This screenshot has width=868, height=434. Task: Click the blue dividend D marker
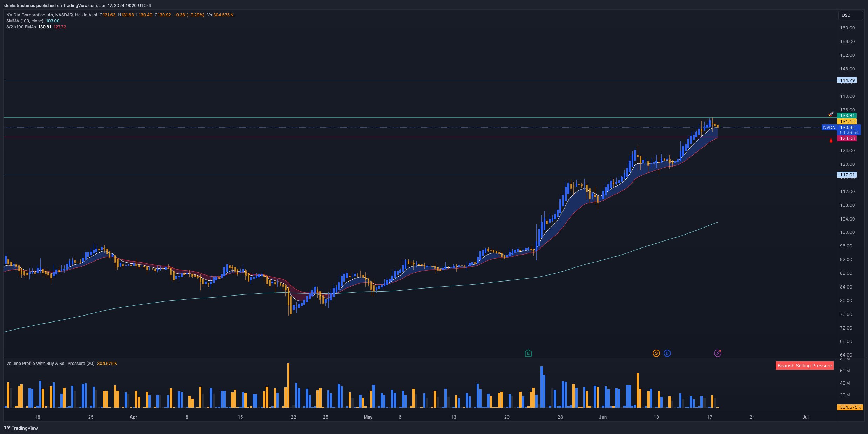pyautogui.click(x=667, y=353)
